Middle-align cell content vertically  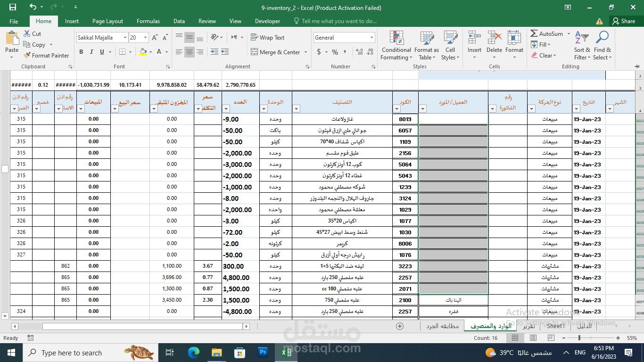pos(190,37)
